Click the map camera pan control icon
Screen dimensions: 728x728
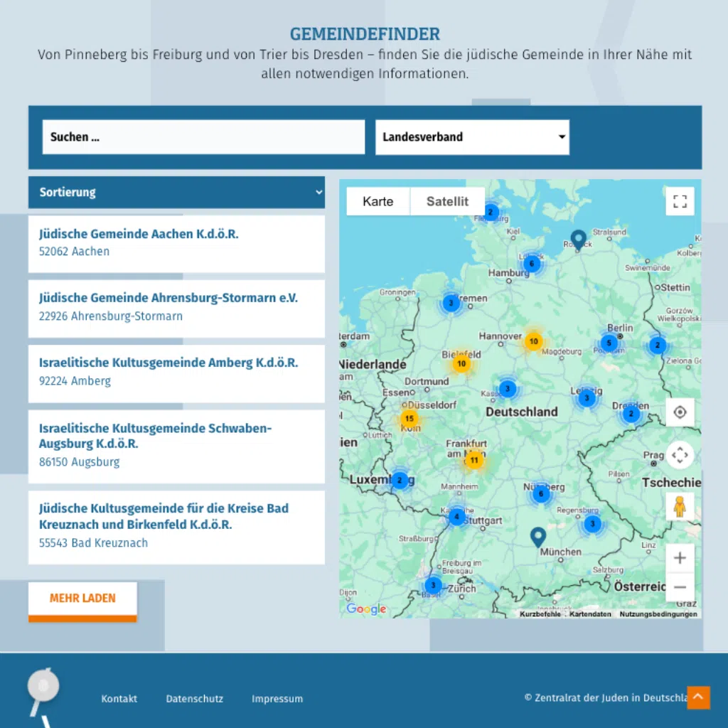[680, 455]
